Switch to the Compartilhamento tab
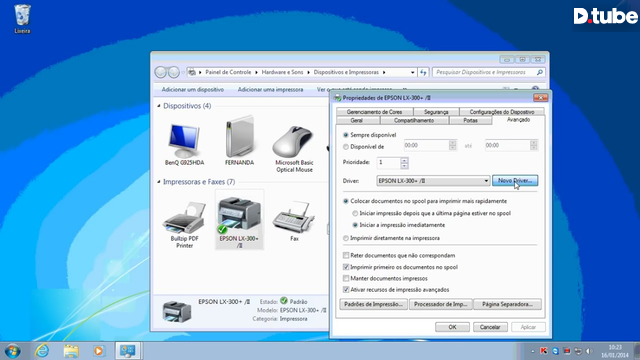640x360 pixels. click(x=414, y=120)
